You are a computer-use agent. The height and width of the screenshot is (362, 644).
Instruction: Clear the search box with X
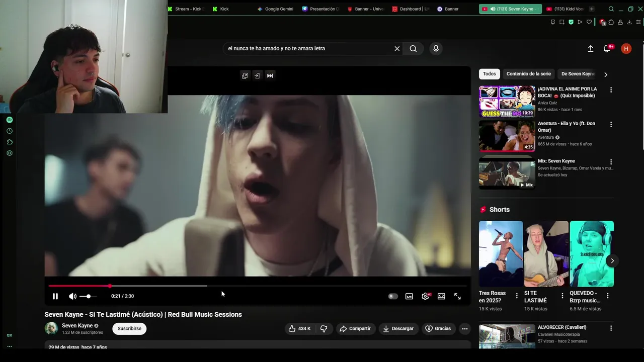pyautogui.click(x=397, y=48)
